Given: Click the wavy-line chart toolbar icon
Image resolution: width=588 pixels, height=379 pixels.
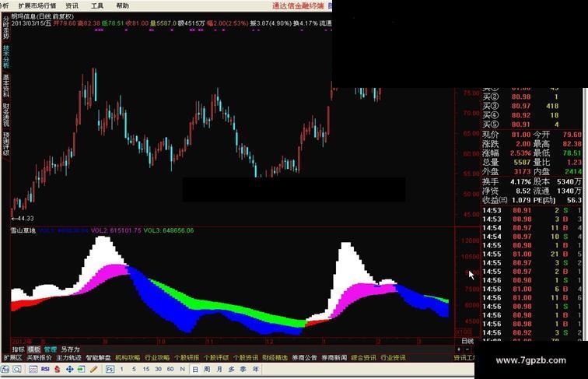Looking at the screenshot, I should pyautogui.click(x=33, y=369).
